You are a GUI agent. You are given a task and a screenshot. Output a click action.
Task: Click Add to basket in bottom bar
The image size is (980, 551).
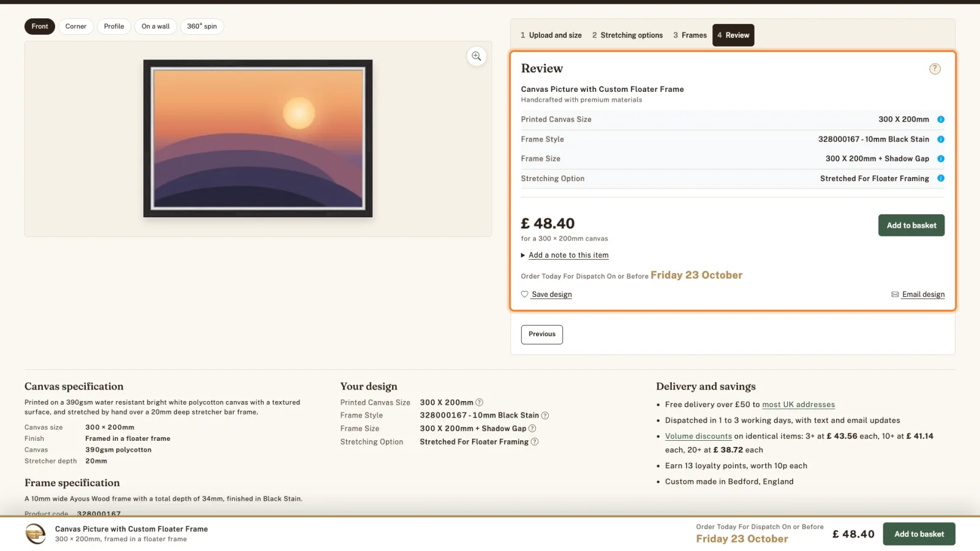[919, 534]
